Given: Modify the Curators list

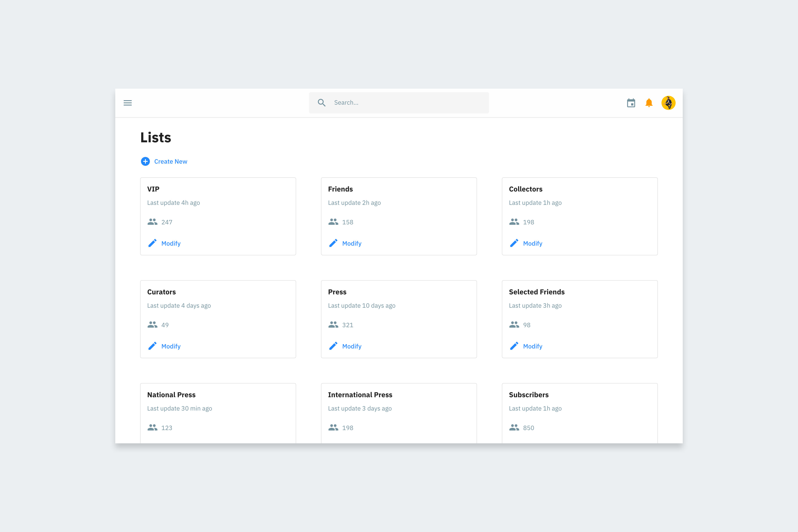Looking at the screenshot, I should point(171,346).
